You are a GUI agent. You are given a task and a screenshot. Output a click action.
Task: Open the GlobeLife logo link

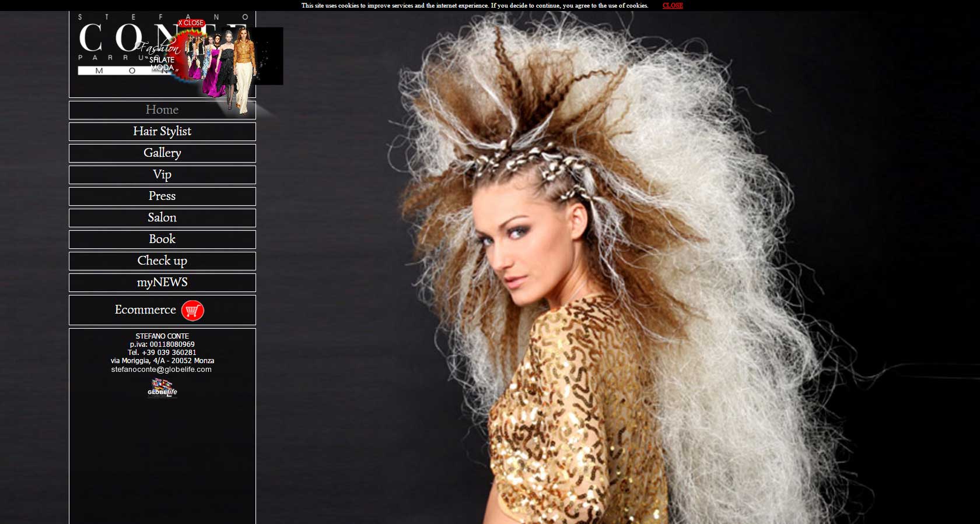(162, 387)
